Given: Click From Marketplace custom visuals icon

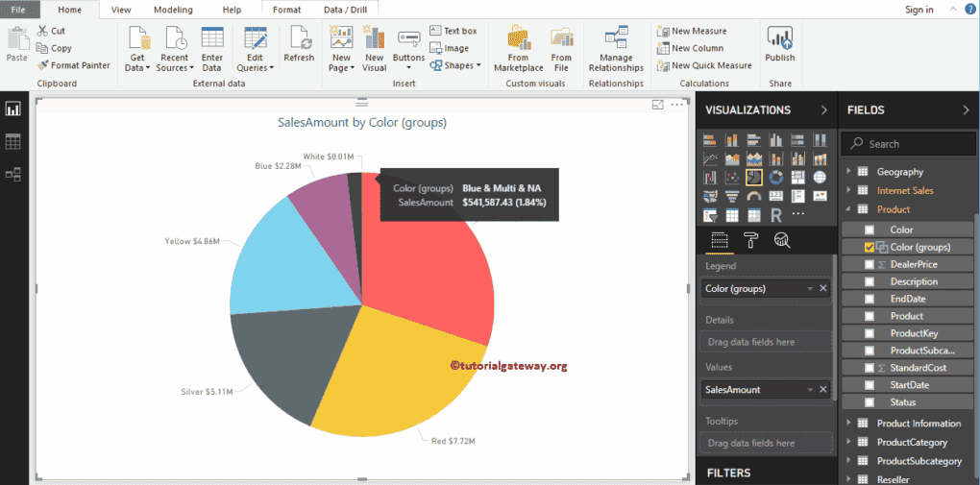Looking at the screenshot, I should [x=518, y=49].
